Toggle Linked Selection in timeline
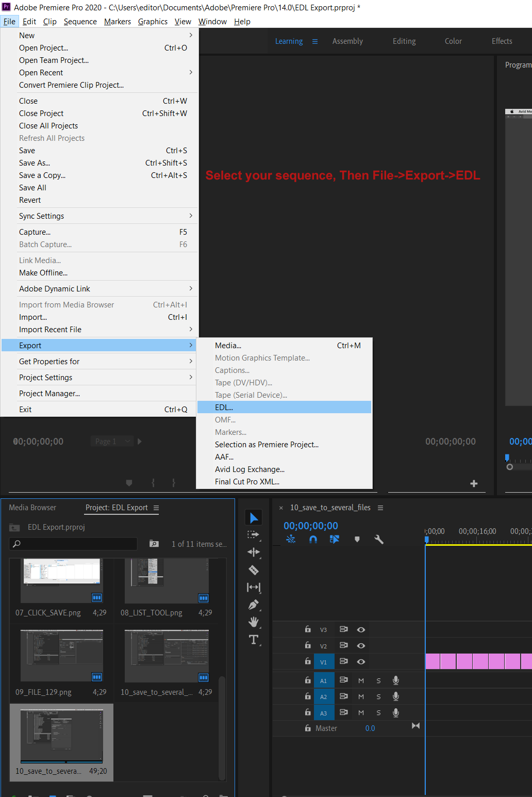The image size is (532, 797). click(x=335, y=539)
